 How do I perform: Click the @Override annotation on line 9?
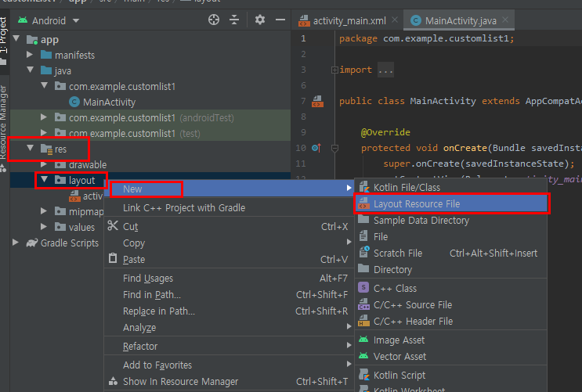[x=385, y=132]
